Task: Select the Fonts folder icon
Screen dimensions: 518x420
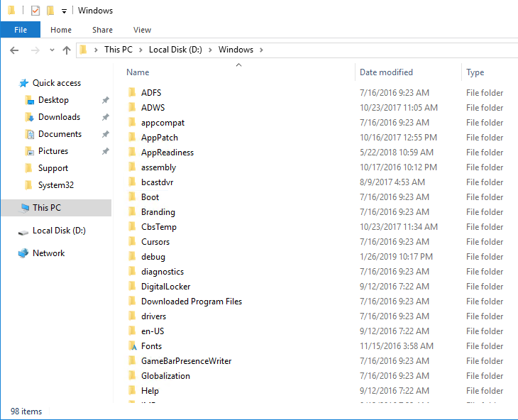Action: [x=132, y=346]
